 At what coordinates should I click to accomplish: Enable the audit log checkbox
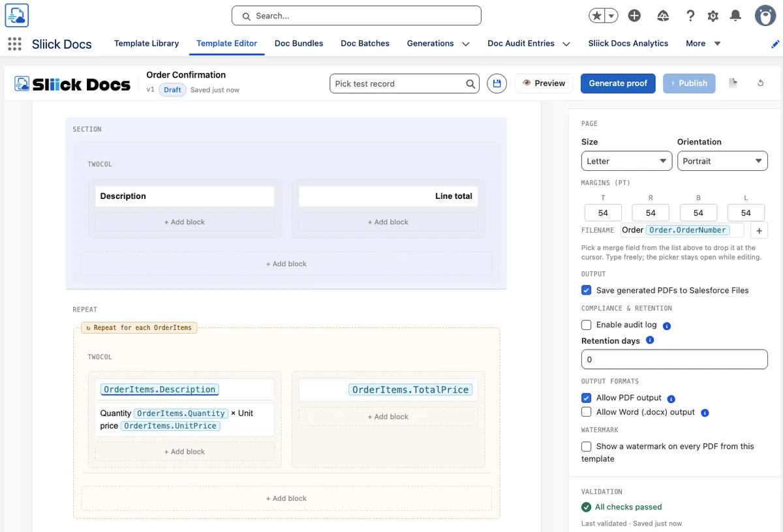[586, 324]
